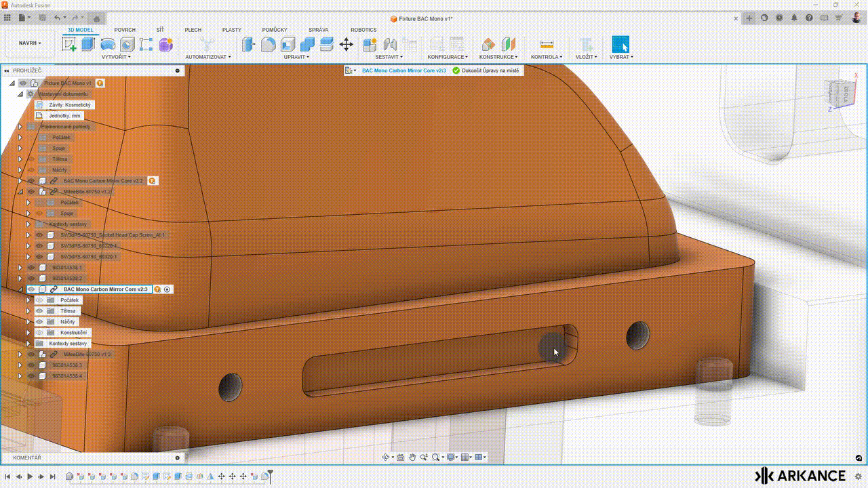Toggle visibility eye of Náčrty under Mirror Core v2:3

click(x=39, y=322)
